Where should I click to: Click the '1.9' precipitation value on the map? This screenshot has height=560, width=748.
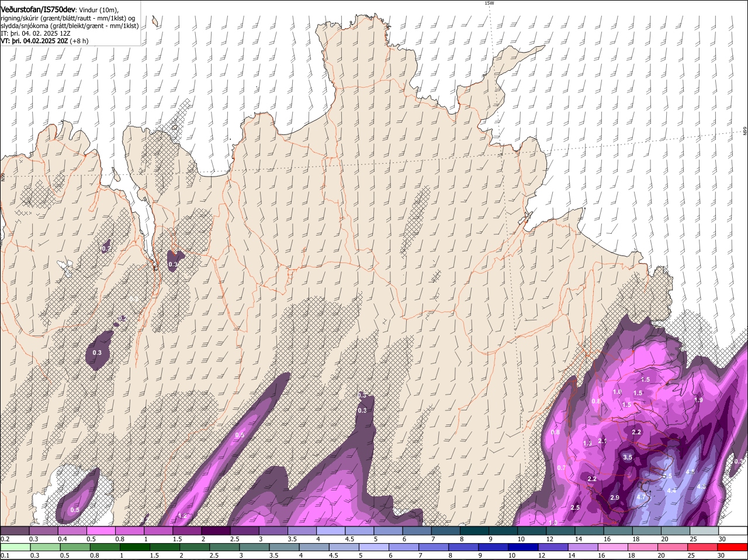coord(698,400)
